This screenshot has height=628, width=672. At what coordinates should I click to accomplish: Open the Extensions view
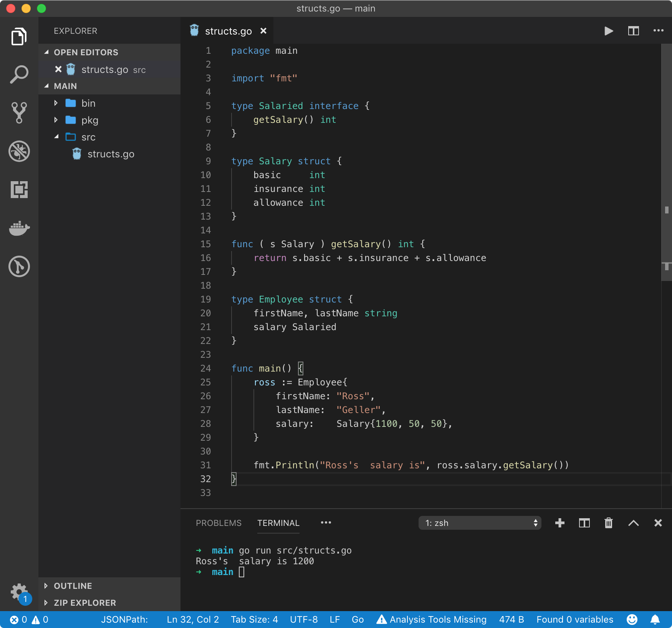click(19, 190)
